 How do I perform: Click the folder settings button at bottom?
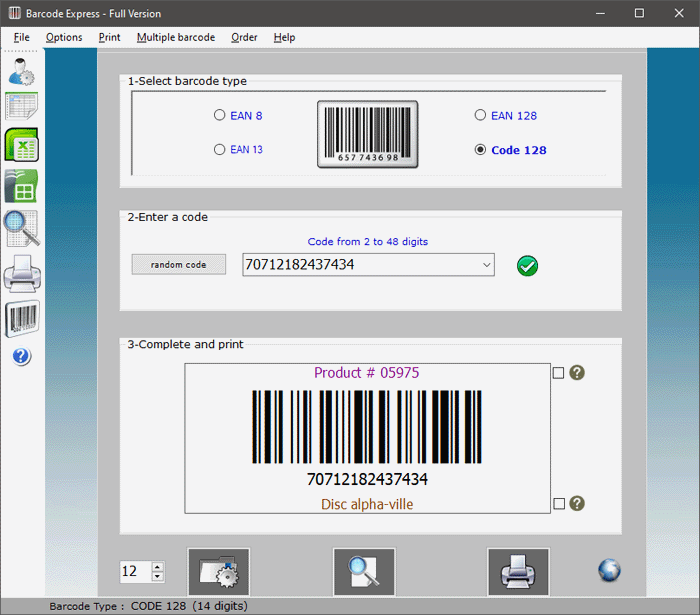coord(219,572)
